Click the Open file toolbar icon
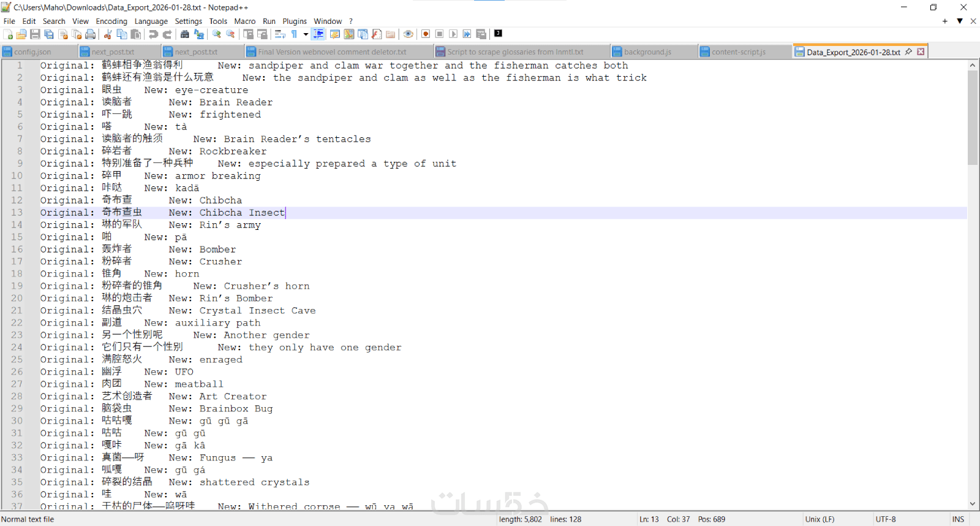 click(x=21, y=34)
